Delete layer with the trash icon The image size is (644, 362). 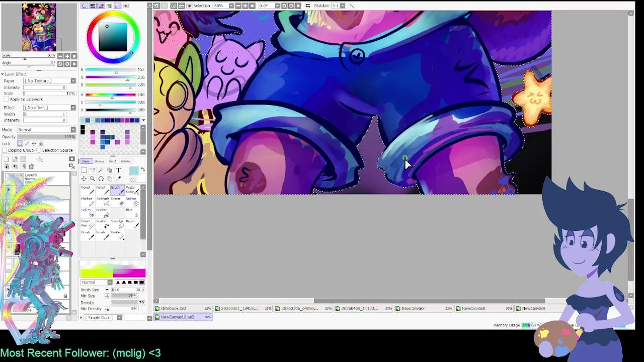coord(31,166)
